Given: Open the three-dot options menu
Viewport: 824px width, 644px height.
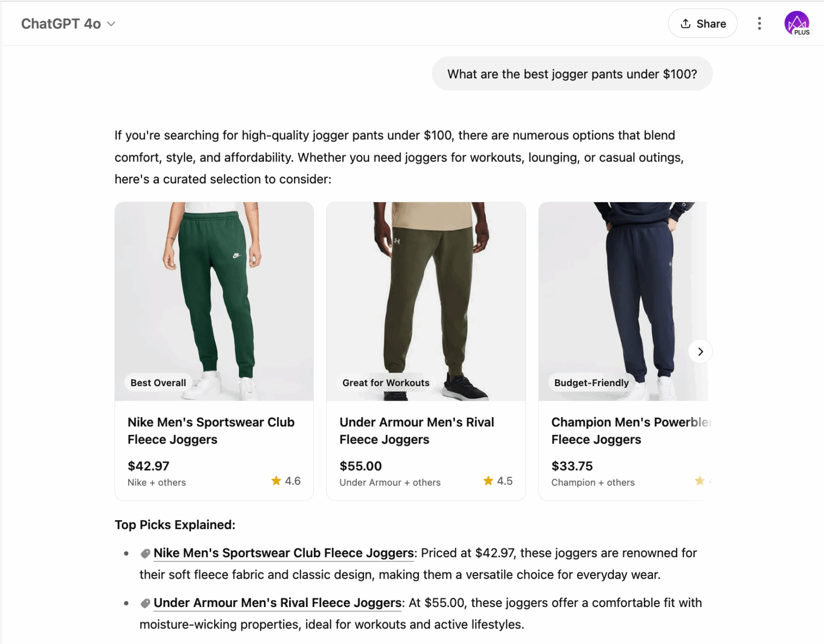Looking at the screenshot, I should (x=760, y=23).
